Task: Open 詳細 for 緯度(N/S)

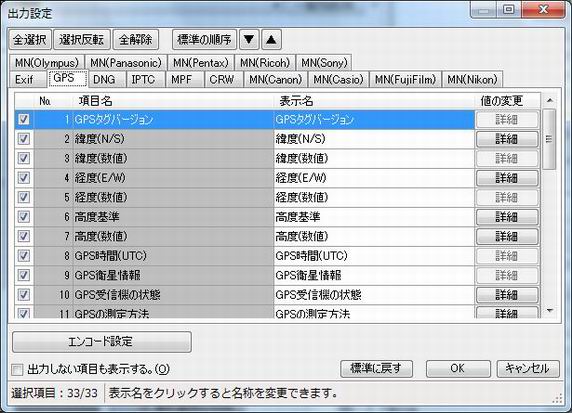Action: pos(507,139)
